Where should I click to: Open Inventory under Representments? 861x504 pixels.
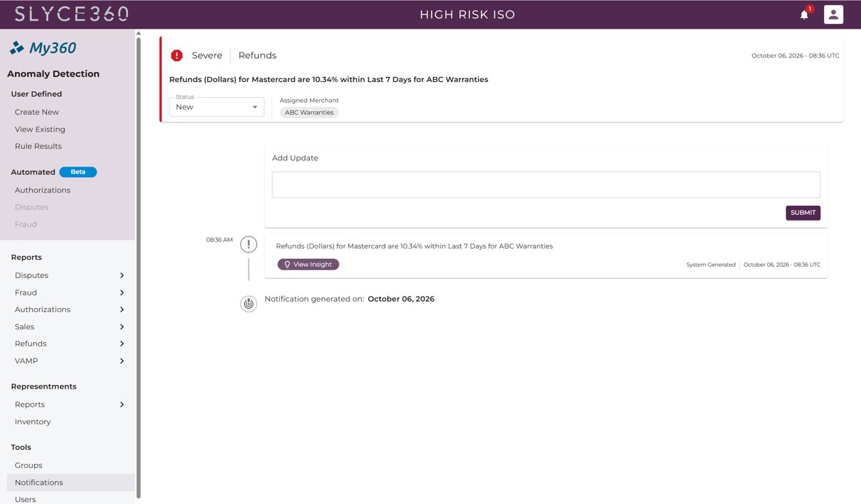tap(32, 422)
